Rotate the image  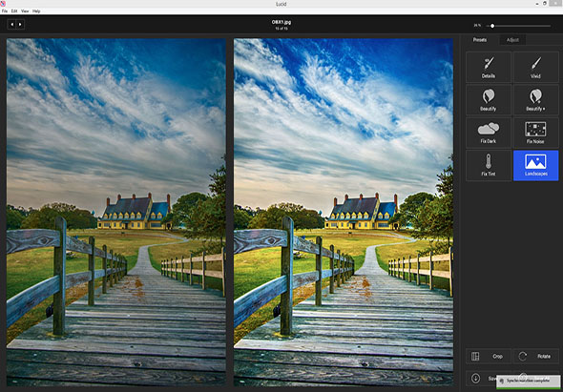tap(535, 357)
